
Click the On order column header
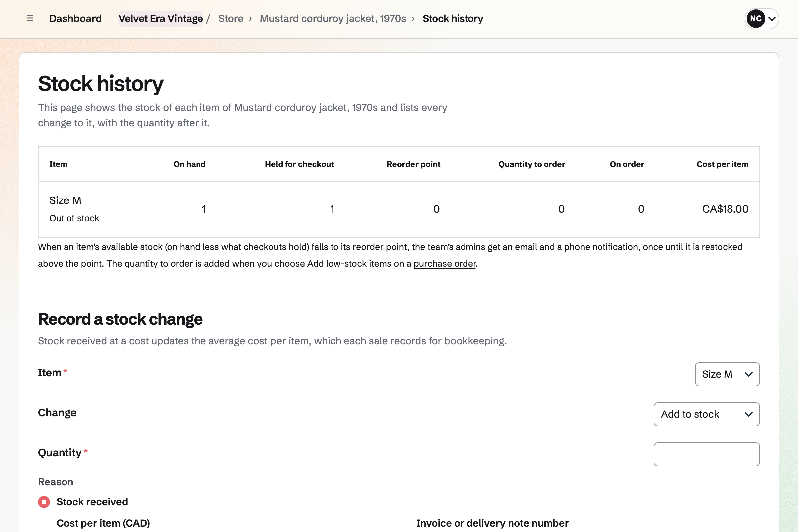[x=627, y=164]
